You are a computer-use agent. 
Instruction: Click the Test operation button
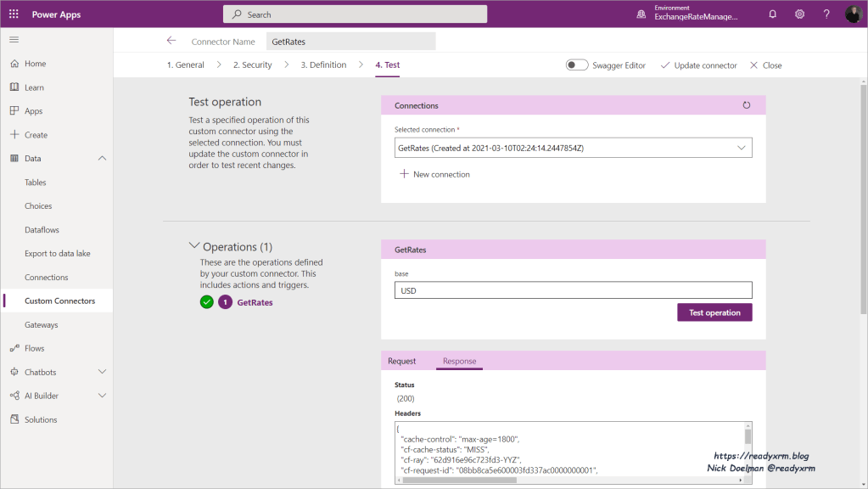[714, 312]
